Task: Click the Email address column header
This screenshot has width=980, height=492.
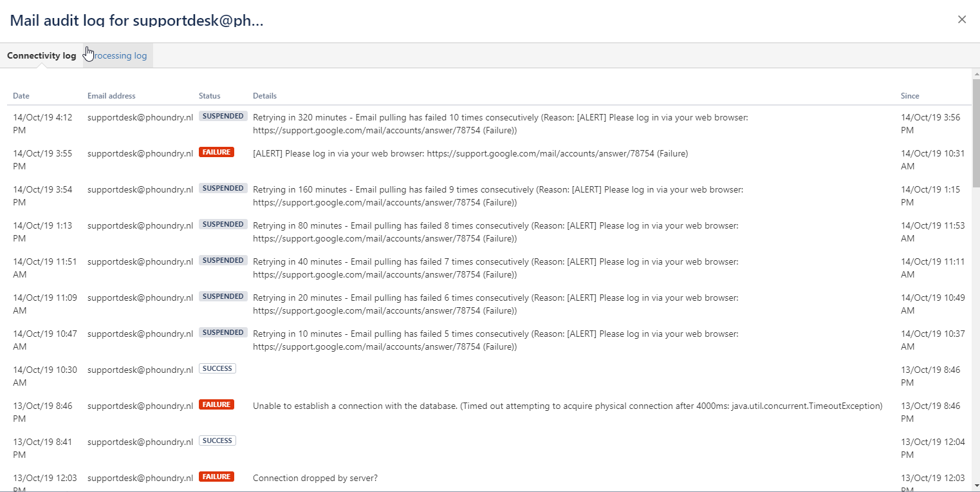Action: pyautogui.click(x=111, y=96)
